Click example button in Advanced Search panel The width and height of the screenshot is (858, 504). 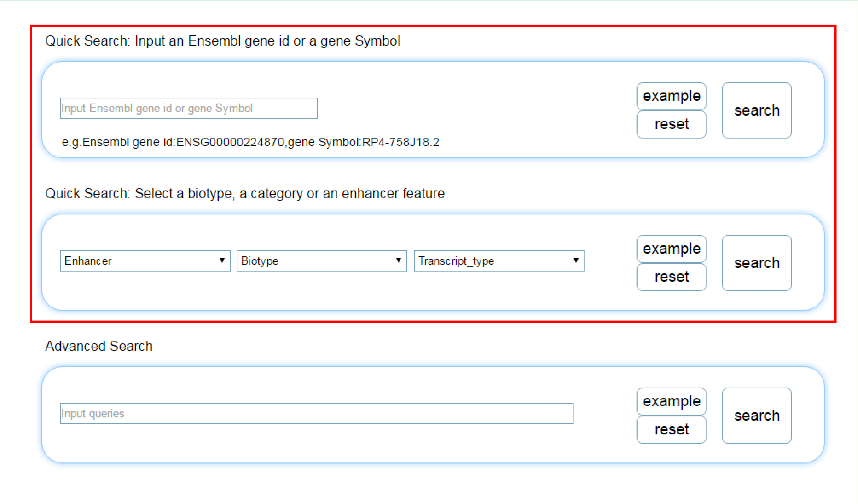[671, 401]
